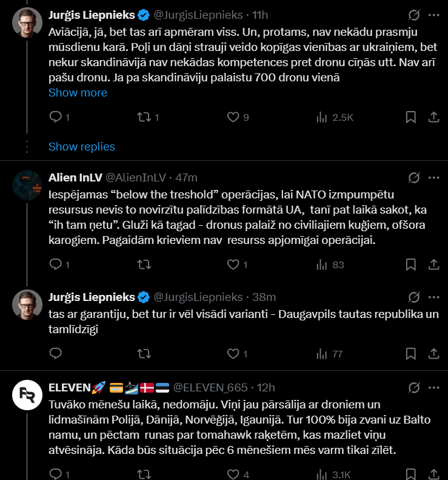Open Grok icon on top post

click(x=415, y=15)
